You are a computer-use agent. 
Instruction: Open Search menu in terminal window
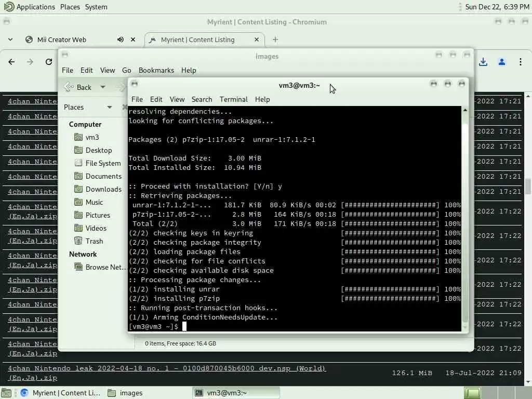click(202, 99)
